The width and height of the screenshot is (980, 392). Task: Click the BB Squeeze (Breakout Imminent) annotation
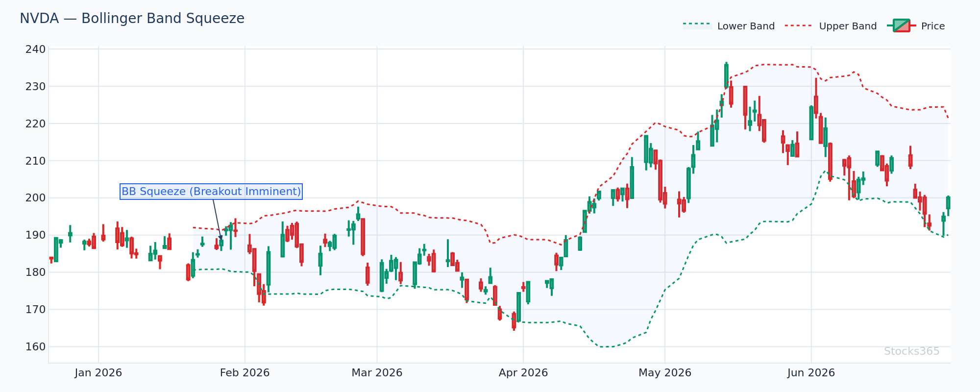pyautogui.click(x=211, y=192)
